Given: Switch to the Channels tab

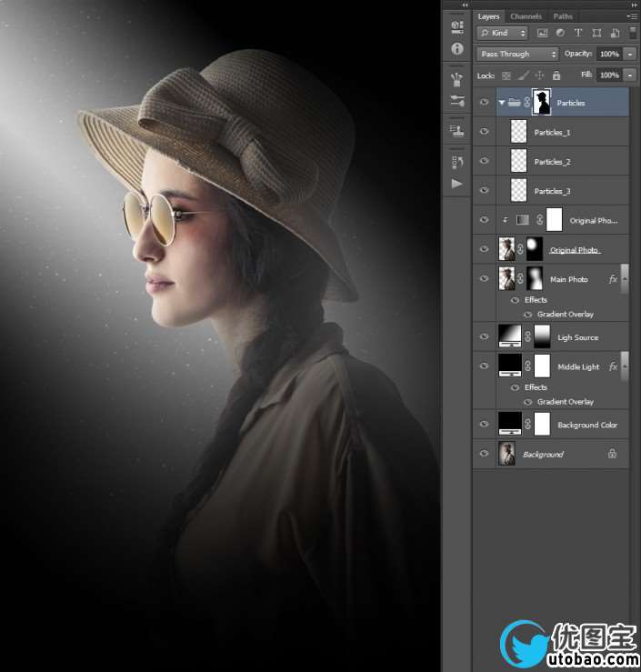Looking at the screenshot, I should [526, 16].
